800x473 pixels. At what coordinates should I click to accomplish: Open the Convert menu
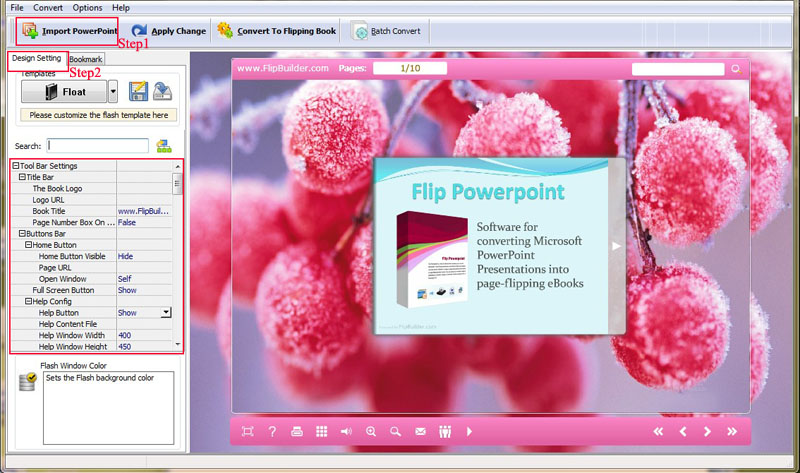(48, 8)
